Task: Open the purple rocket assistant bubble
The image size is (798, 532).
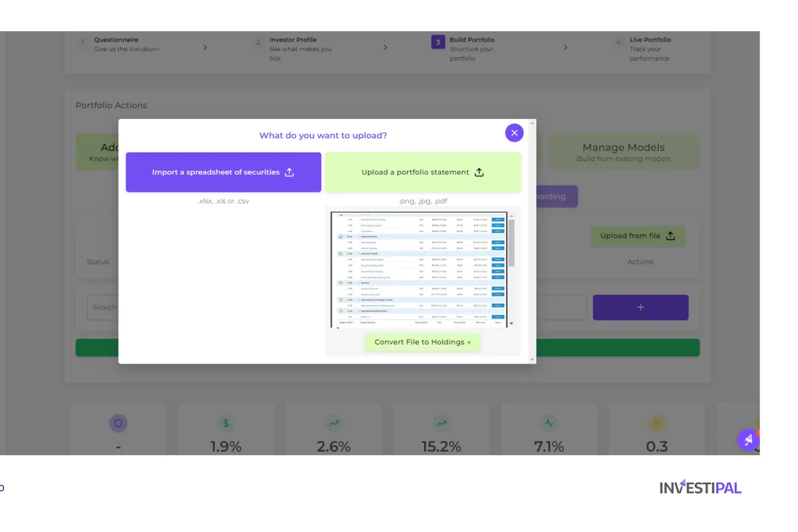Action: click(748, 440)
